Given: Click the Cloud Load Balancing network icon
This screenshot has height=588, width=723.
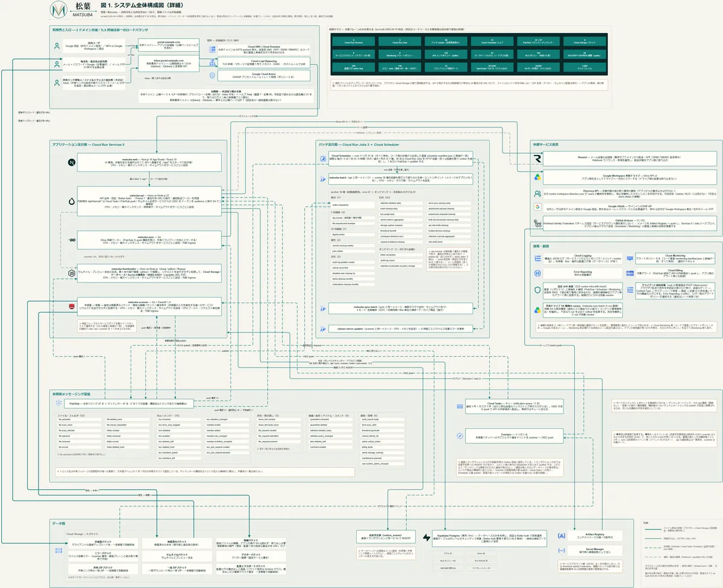Looking at the screenshot, I should click(211, 63).
